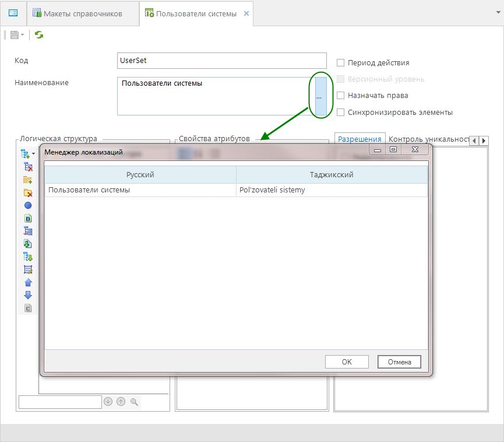Expand the add tree element dropdown
Viewport: 504px width, 442px height.
(x=33, y=154)
